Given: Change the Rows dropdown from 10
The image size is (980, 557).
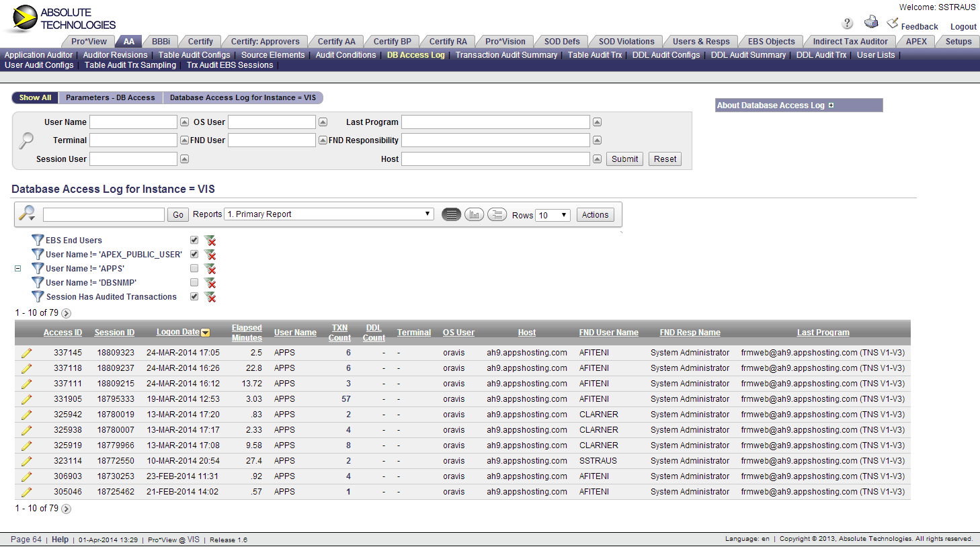Looking at the screenshot, I should [x=552, y=214].
